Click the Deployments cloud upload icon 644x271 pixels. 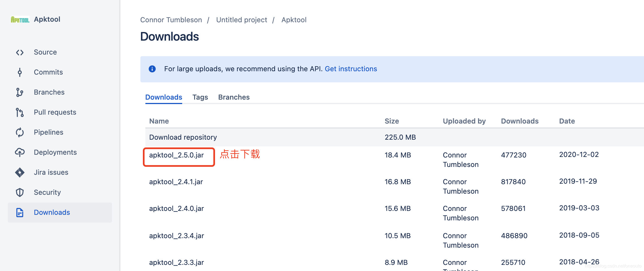(x=20, y=152)
